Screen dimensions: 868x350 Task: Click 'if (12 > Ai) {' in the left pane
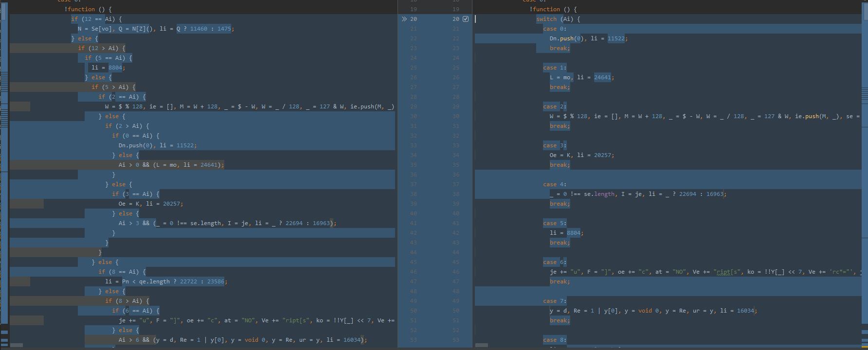click(102, 48)
